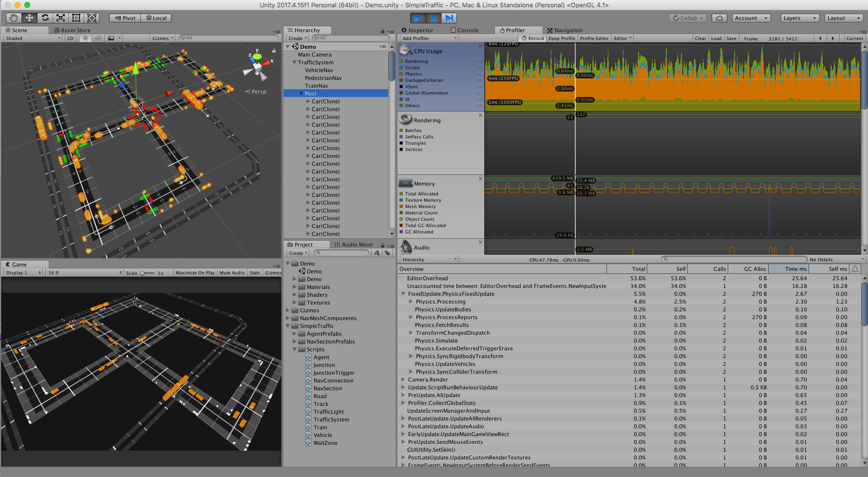Screen dimensions: 868x477
Task: Open the Layers dropdown
Action: click(x=799, y=18)
